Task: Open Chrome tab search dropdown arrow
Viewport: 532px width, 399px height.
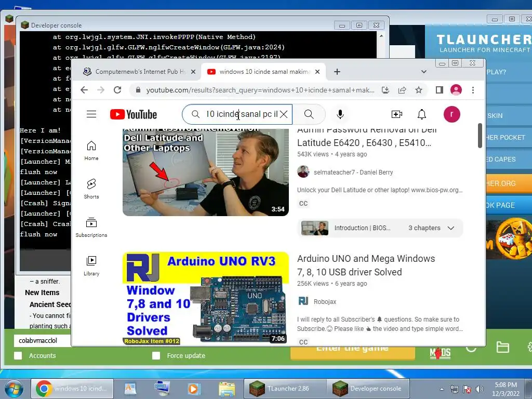Action: tap(424, 72)
